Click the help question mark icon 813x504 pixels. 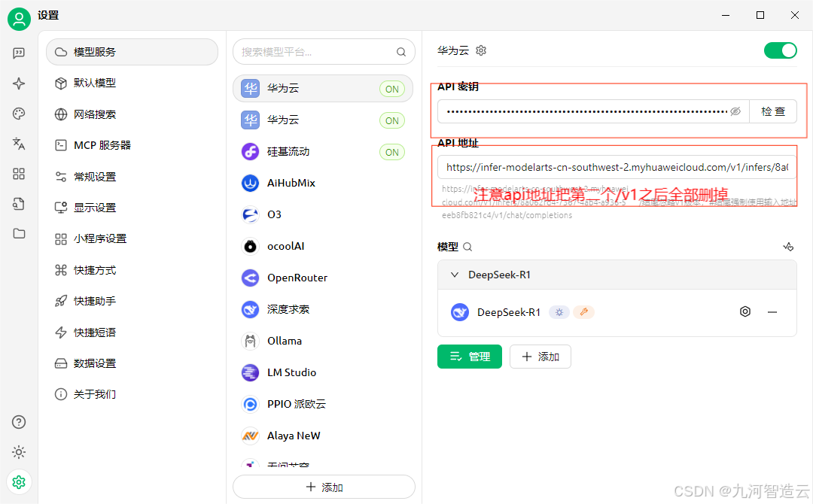19,422
